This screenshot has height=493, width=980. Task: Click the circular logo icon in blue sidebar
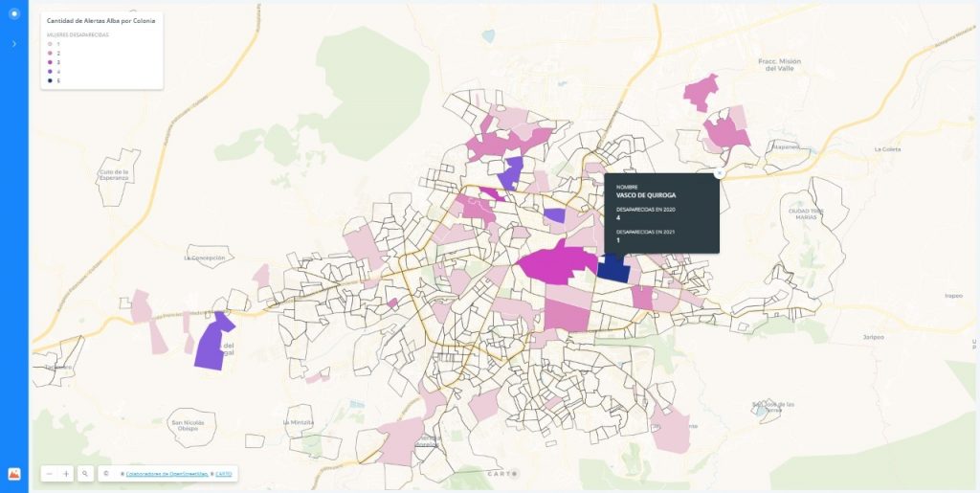pos(13,14)
